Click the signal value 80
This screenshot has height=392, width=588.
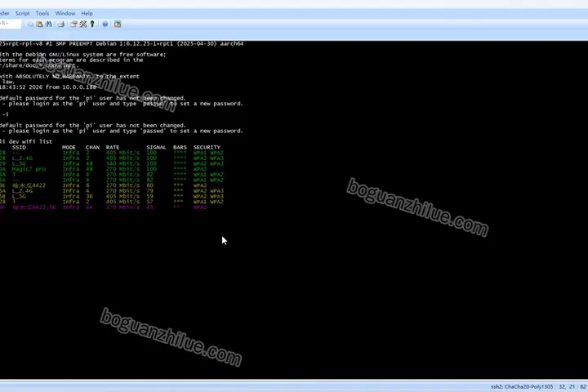(150, 185)
